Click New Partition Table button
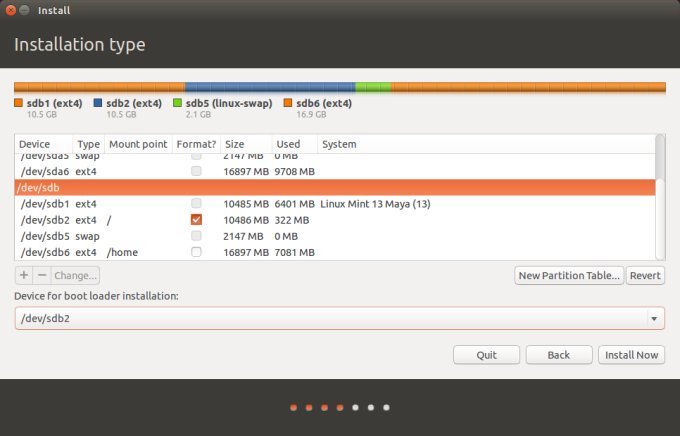Screen dimensions: 680x436 click(x=568, y=275)
